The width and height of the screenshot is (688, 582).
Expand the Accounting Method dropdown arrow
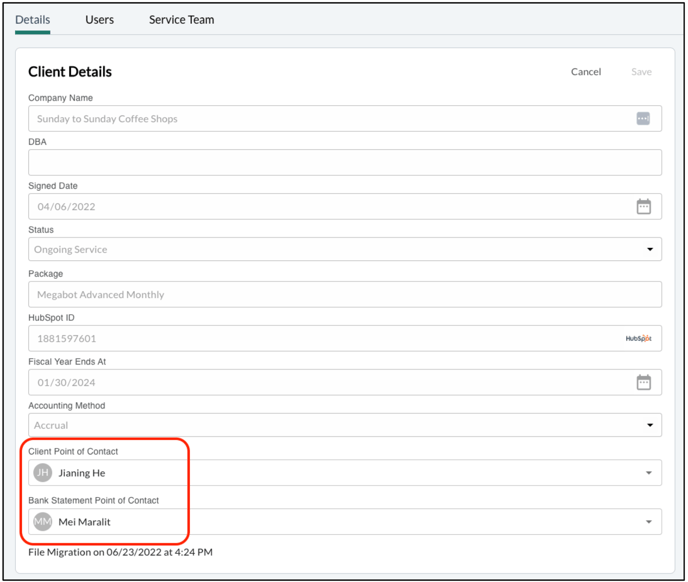click(x=650, y=425)
